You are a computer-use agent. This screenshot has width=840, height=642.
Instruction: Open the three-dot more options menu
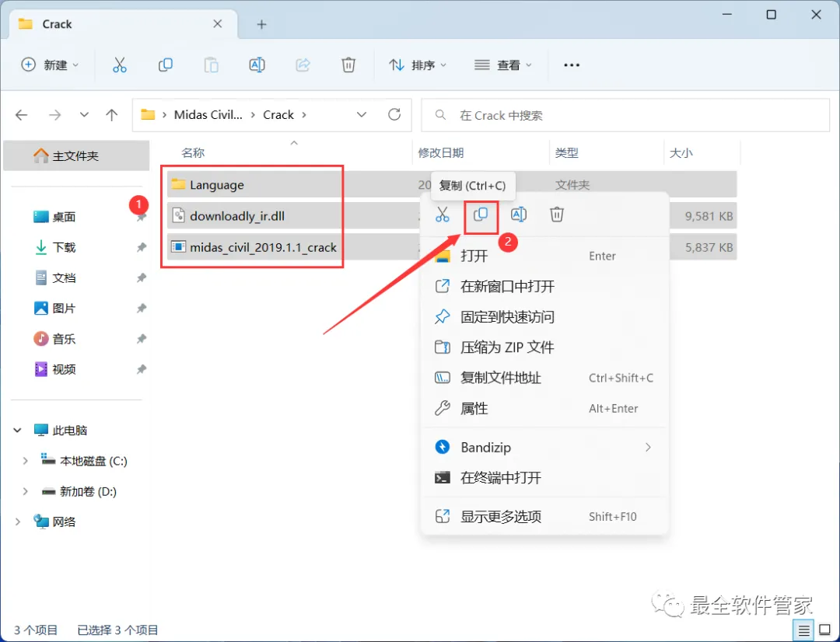tap(572, 65)
